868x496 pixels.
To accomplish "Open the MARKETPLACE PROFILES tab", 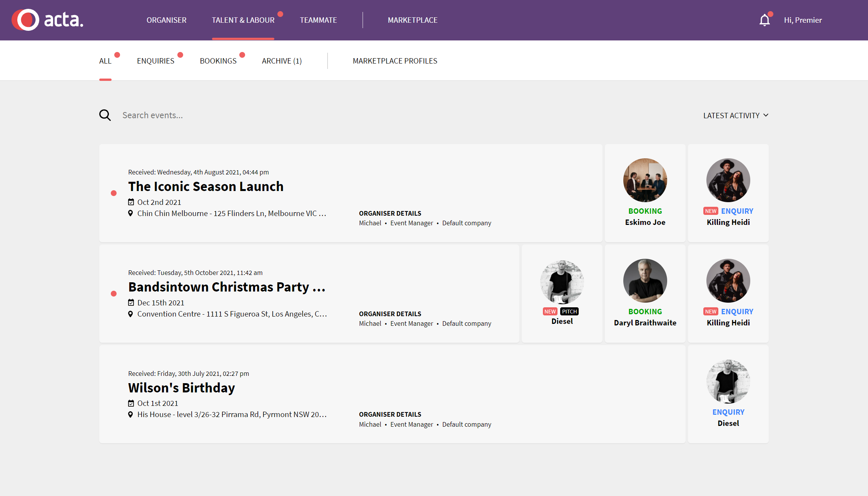I will click(x=395, y=61).
